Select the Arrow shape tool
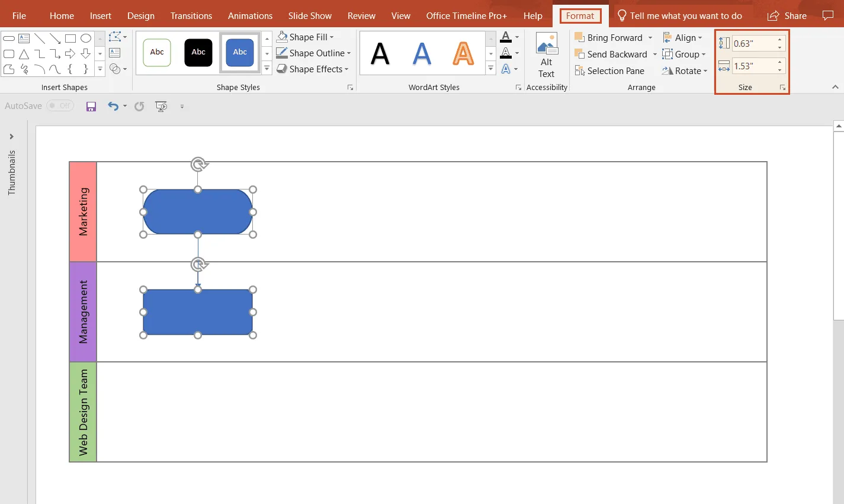This screenshot has width=844, height=504. click(55, 37)
